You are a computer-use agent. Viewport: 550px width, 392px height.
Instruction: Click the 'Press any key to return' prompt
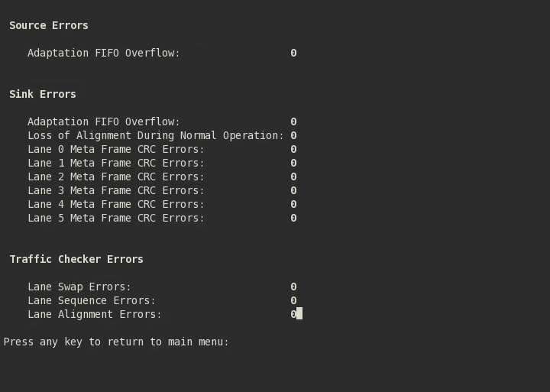click(116, 342)
